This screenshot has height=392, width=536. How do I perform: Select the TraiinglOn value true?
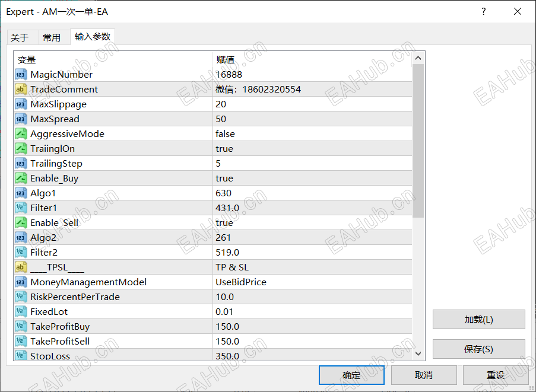[x=224, y=148]
